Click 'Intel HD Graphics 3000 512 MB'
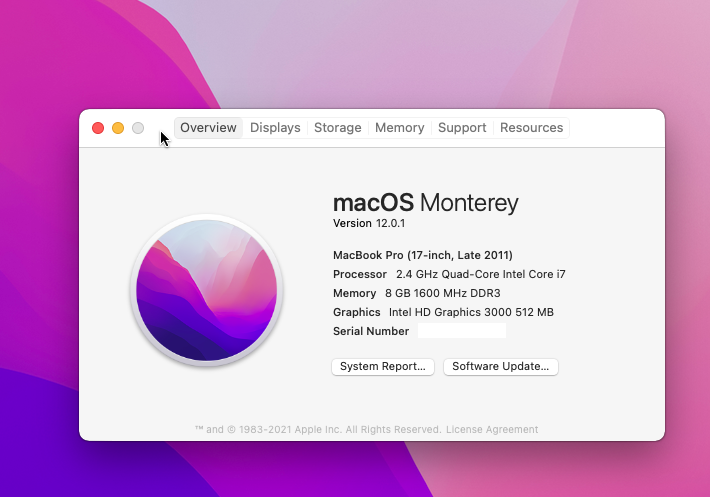The image size is (710, 497). 471,312
